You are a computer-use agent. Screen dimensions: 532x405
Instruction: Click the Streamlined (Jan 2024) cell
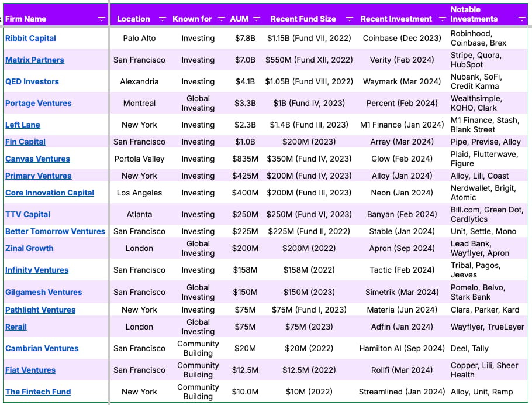(x=402, y=392)
